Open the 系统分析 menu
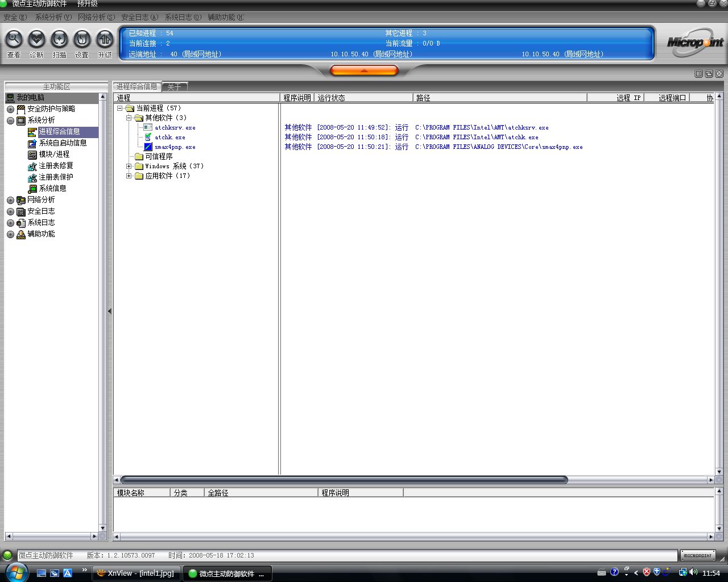The image size is (728, 582). tap(53, 17)
